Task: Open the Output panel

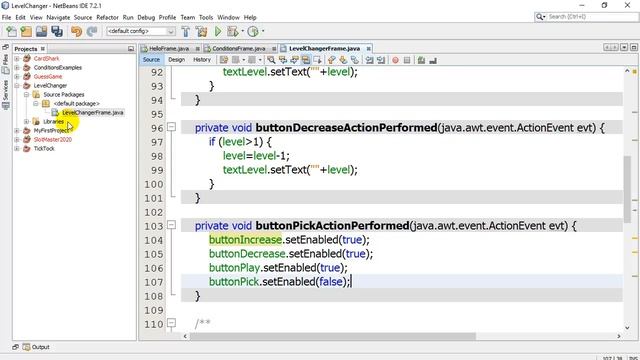Action: [36, 347]
